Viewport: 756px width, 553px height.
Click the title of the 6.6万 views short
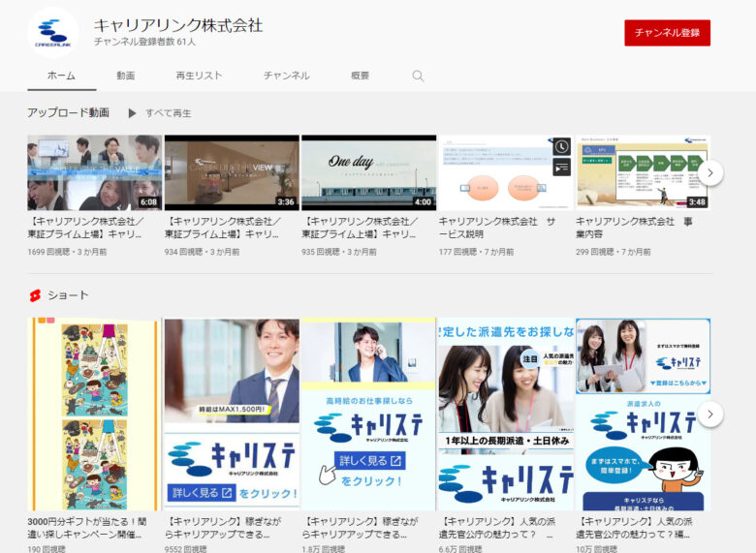(x=497, y=528)
